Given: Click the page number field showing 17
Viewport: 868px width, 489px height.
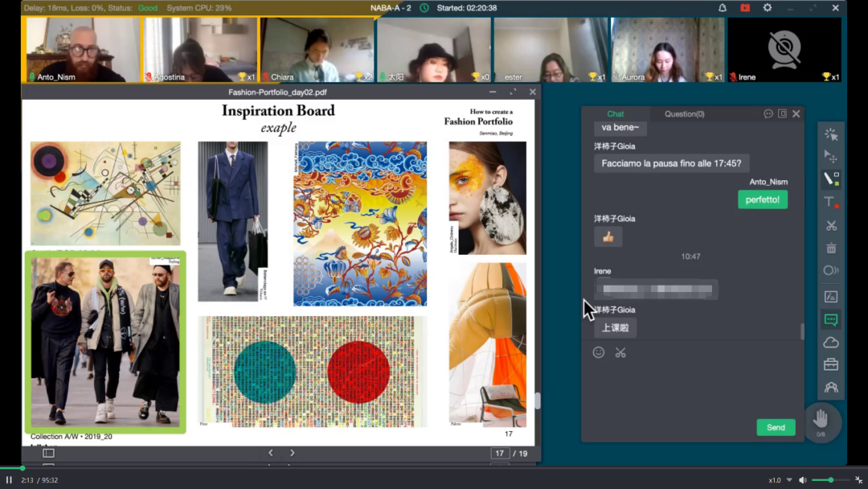Looking at the screenshot, I should pyautogui.click(x=499, y=453).
